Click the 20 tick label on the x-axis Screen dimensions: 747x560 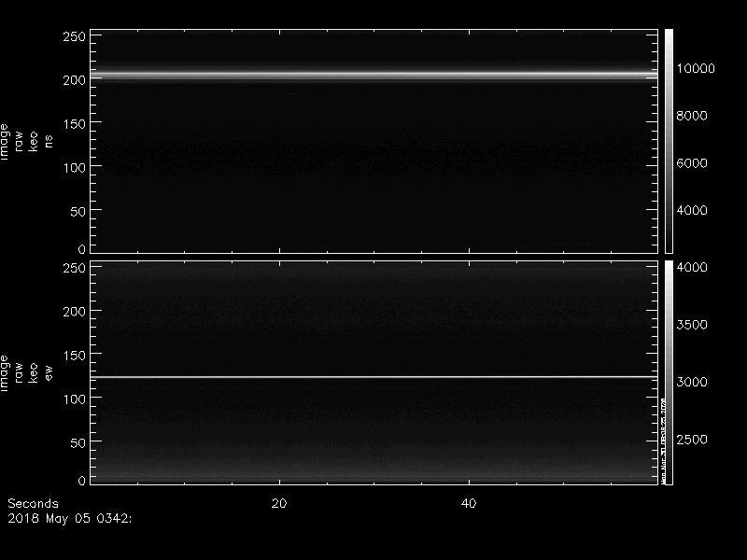pos(277,503)
